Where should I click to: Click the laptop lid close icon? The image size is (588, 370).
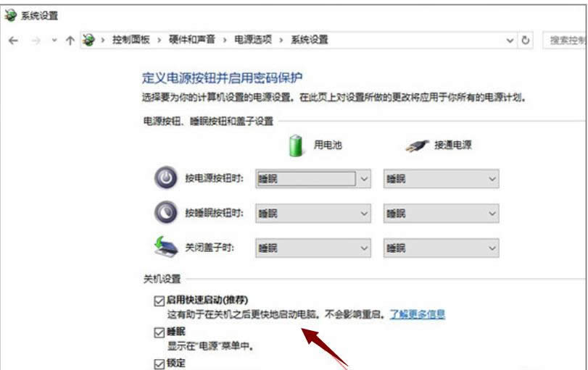pos(166,247)
